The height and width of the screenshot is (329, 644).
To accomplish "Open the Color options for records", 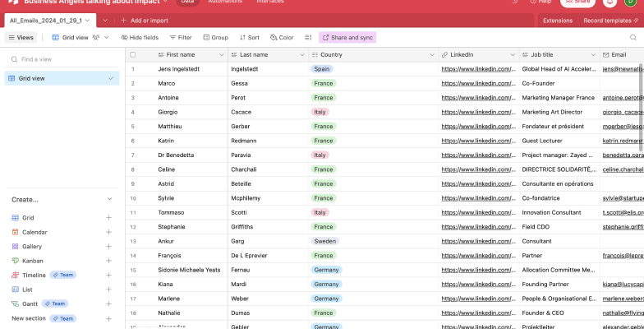I will [281, 38].
